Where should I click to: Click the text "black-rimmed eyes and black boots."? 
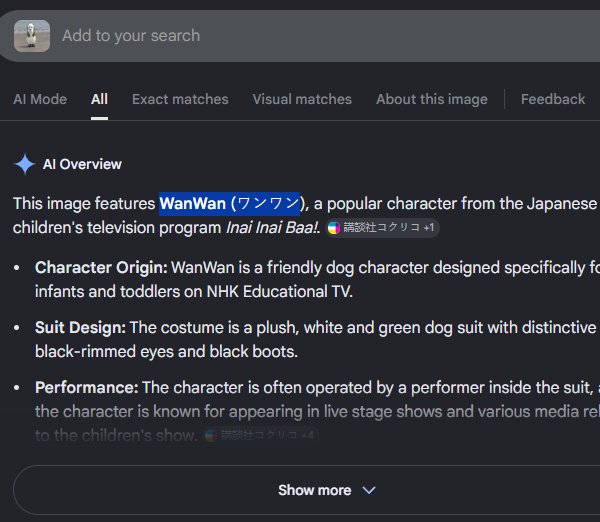(166, 351)
